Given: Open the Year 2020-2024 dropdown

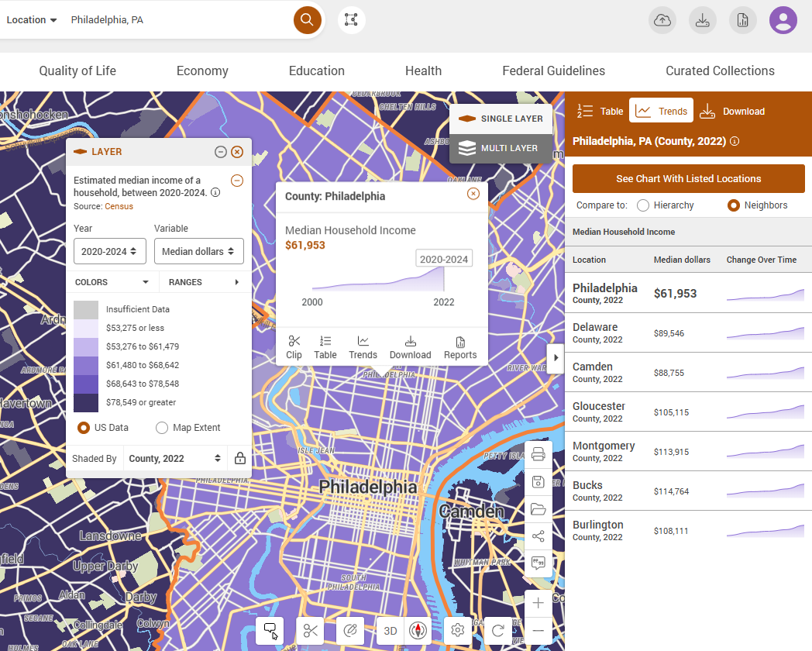Looking at the screenshot, I should [110, 251].
